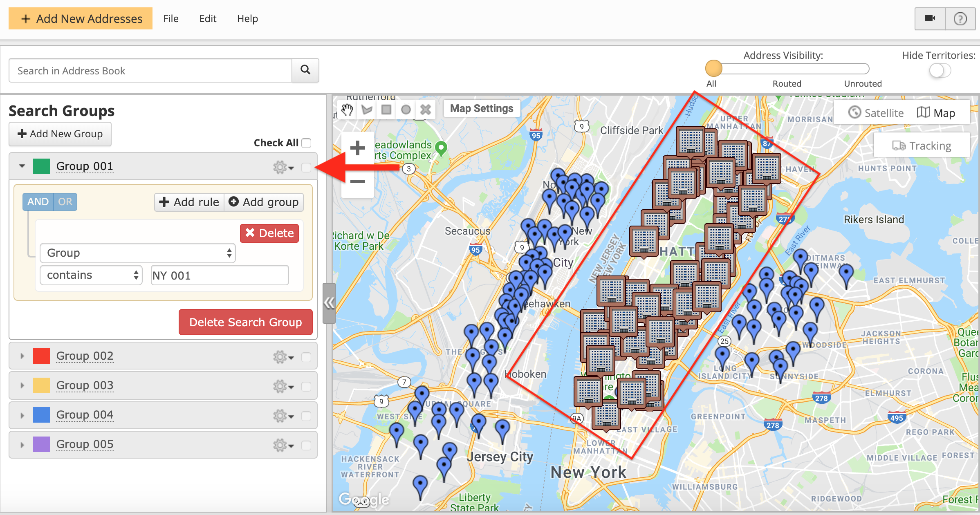Collapse the left panel with double-arrow handle
The height and width of the screenshot is (515, 980).
pos(329,303)
